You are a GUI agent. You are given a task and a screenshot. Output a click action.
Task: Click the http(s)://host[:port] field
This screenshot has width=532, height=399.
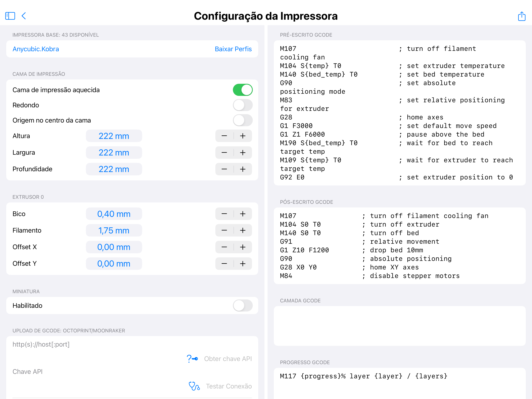132,344
